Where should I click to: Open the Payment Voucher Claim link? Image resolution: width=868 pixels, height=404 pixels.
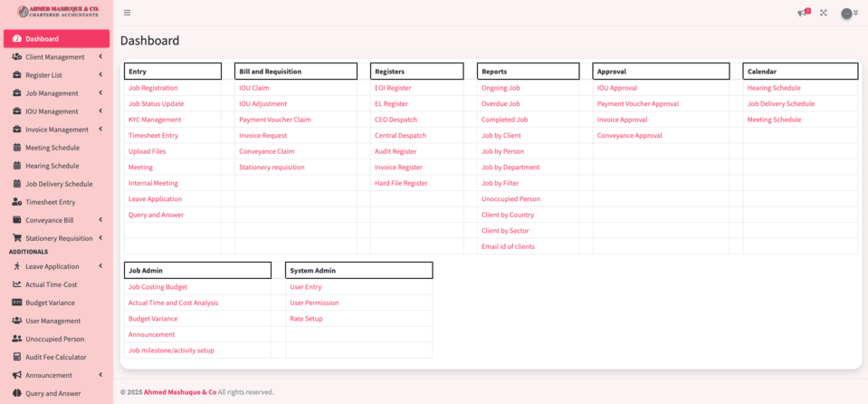275,120
